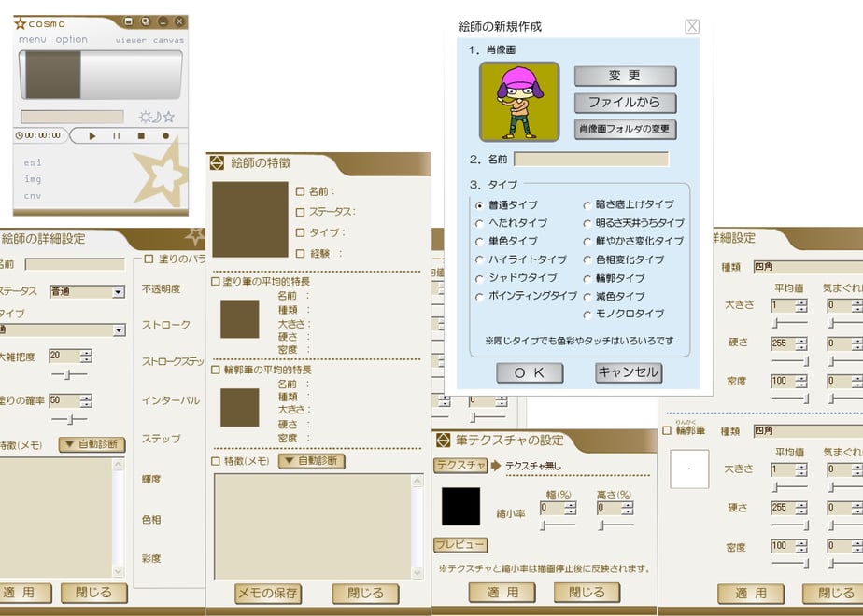Select the 単色タイプ radio button

[x=479, y=242]
